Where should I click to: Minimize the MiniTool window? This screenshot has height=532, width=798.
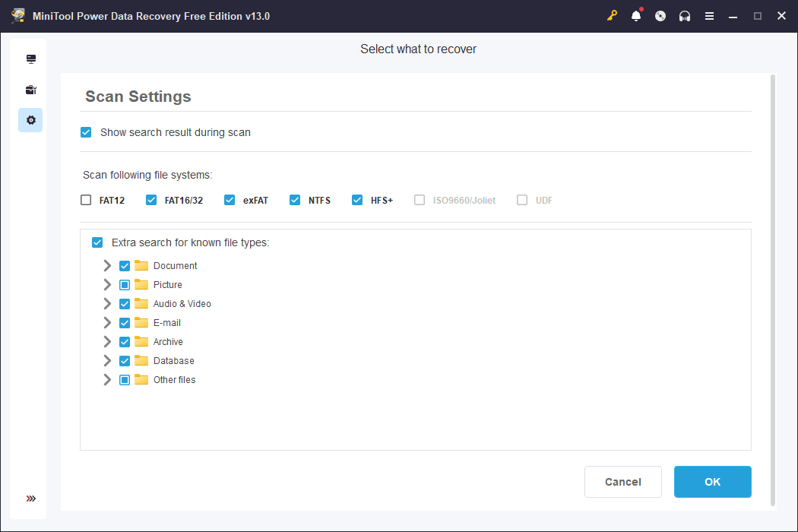point(733,16)
